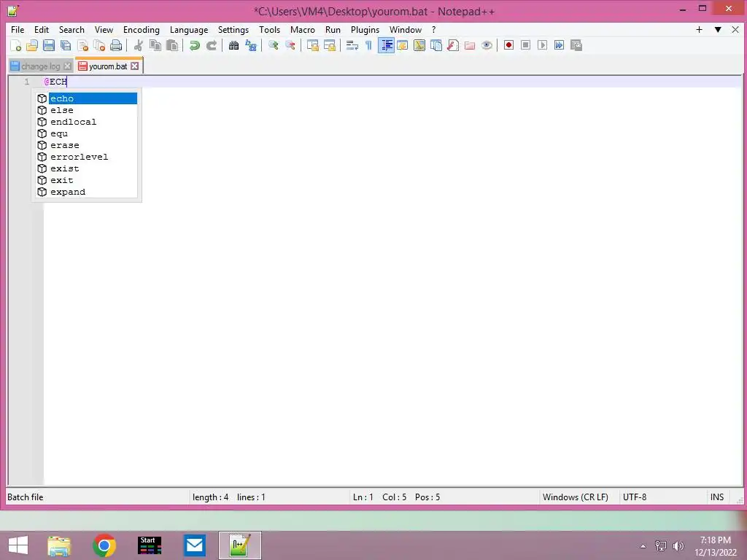Close current document via toolbar icon
This screenshot has width=747, height=560.
point(82,45)
